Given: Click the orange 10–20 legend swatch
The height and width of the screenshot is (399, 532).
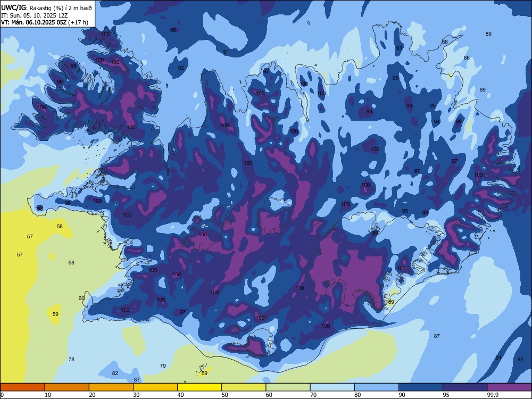Looking at the screenshot, I should [x=67, y=387].
